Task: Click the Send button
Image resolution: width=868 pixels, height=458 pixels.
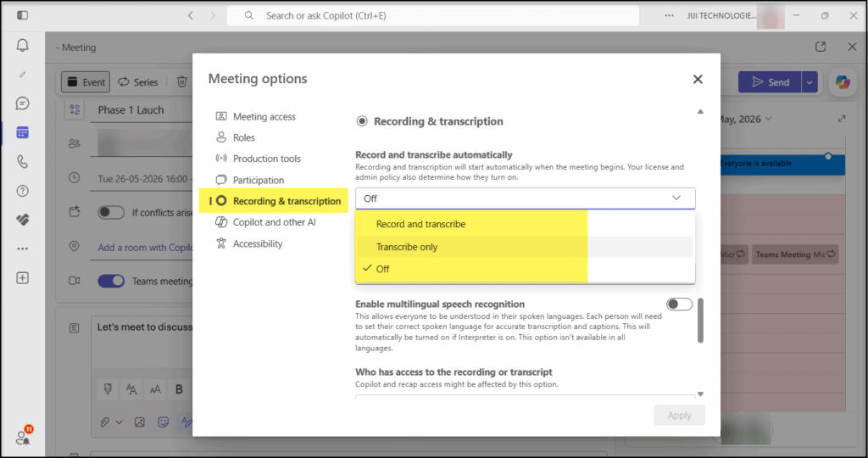Action: tap(770, 82)
